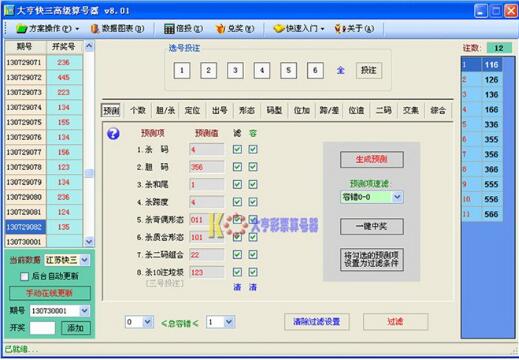Viewport: 519px width, 360px height.
Task: Click the red 过滤 button
Action: point(395,322)
